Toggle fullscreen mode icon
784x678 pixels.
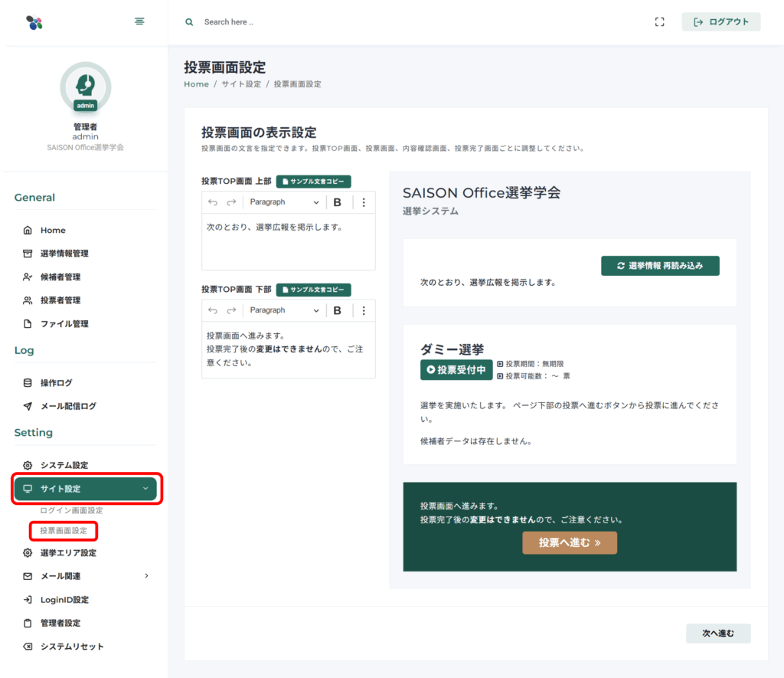pyautogui.click(x=659, y=22)
